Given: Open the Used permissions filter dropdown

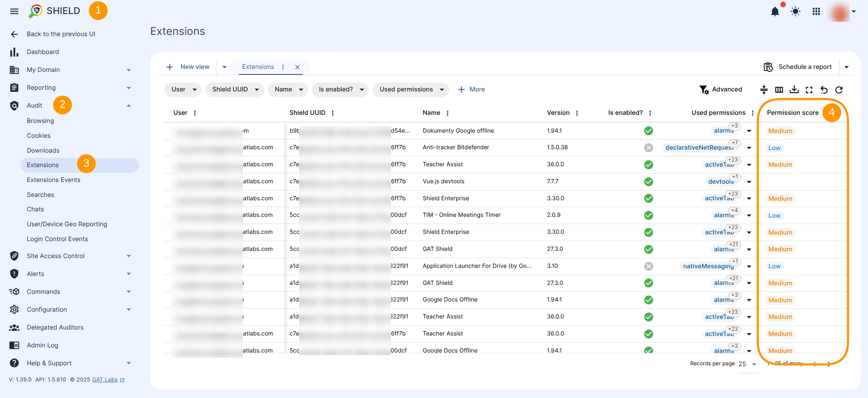Looking at the screenshot, I should (x=411, y=89).
